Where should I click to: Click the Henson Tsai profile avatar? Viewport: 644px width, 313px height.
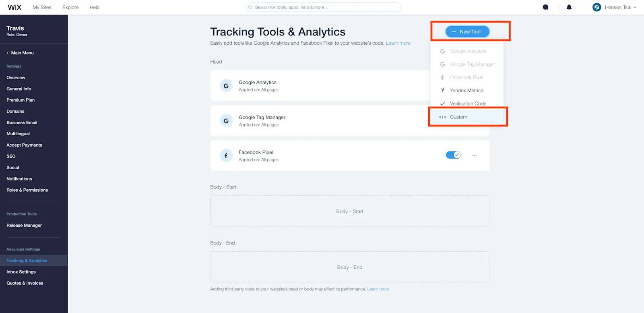coord(597,7)
